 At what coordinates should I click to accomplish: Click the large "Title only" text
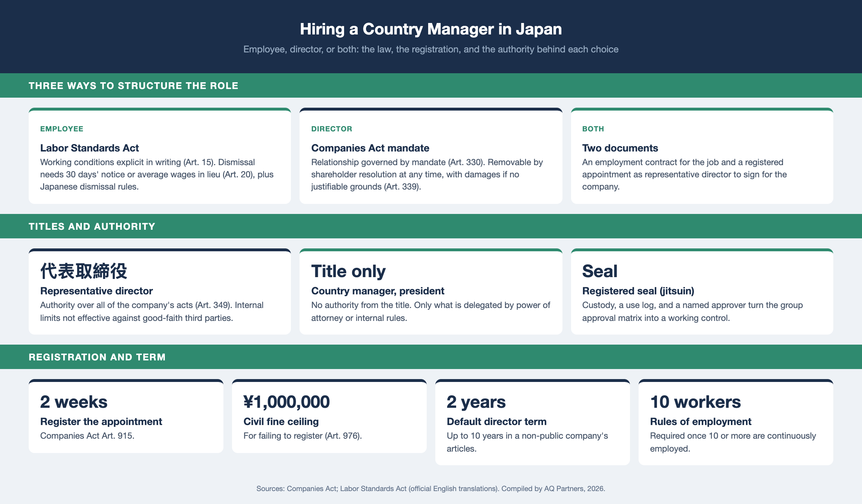(x=348, y=271)
